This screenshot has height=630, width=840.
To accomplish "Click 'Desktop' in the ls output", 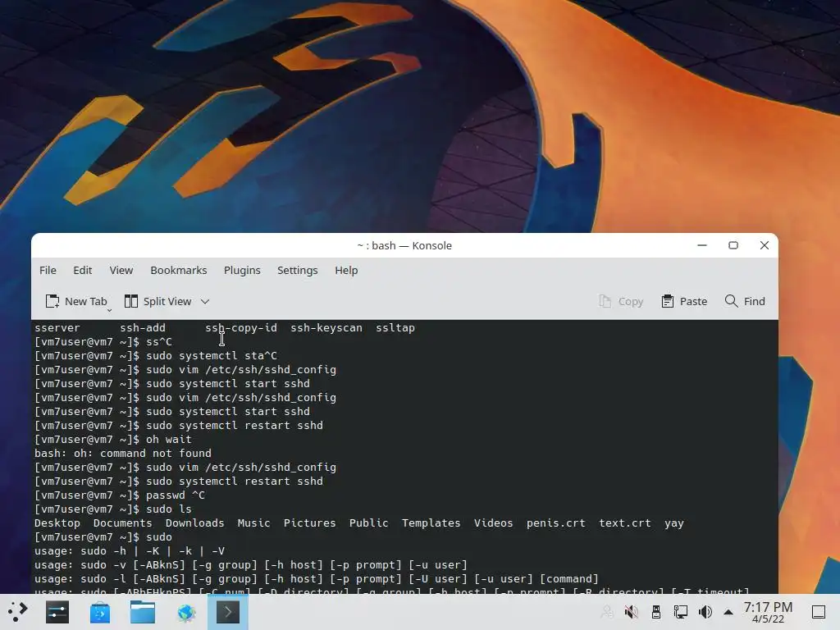I will (57, 523).
